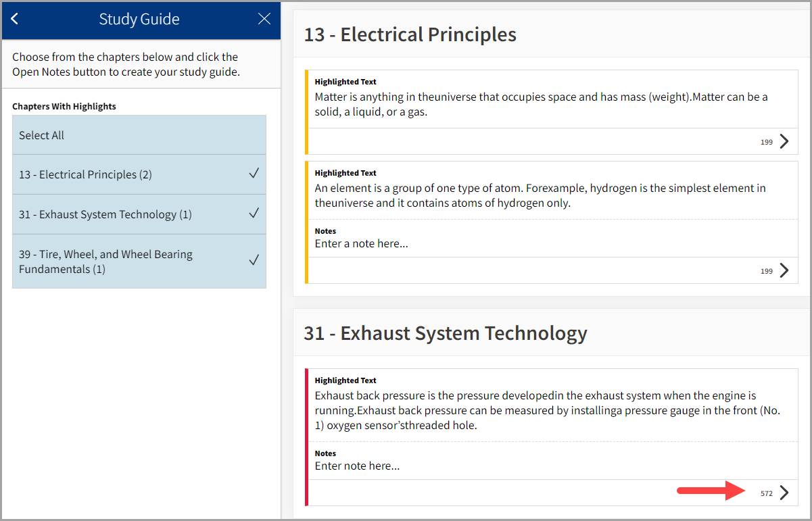The width and height of the screenshot is (812, 521).
Task: Close the Study Guide panel with the X
Action: [x=264, y=19]
